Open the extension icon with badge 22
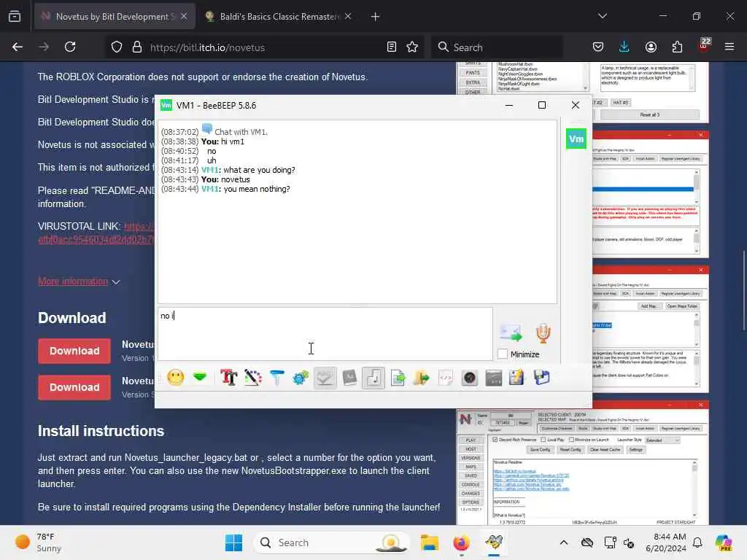 704,46
